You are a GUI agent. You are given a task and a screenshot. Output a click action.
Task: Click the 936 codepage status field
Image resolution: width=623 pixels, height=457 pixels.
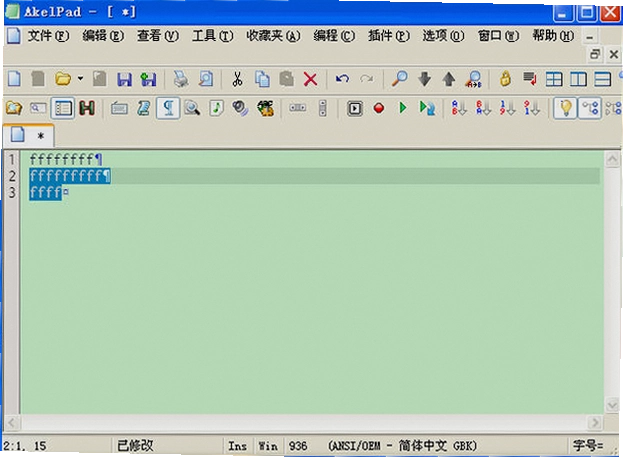(298, 446)
